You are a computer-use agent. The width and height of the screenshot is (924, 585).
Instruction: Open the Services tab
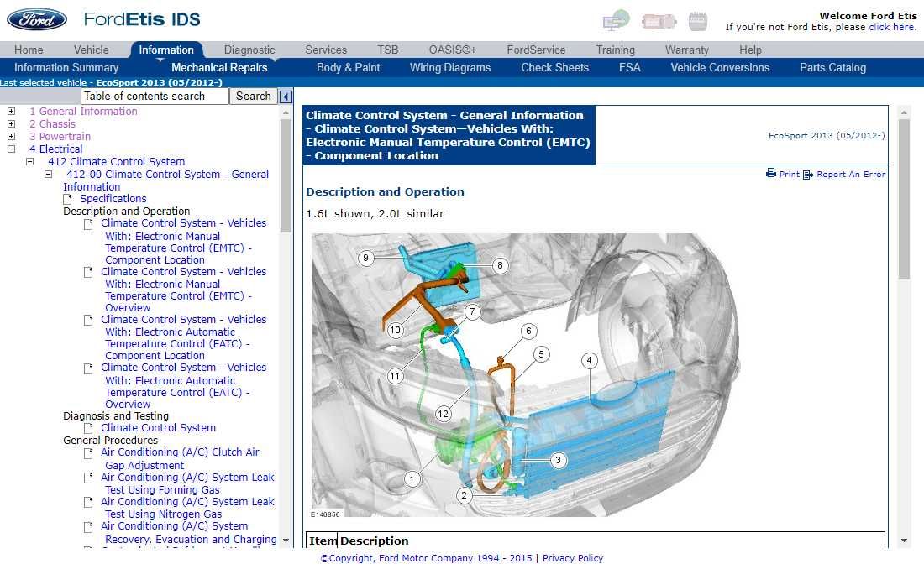point(326,50)
